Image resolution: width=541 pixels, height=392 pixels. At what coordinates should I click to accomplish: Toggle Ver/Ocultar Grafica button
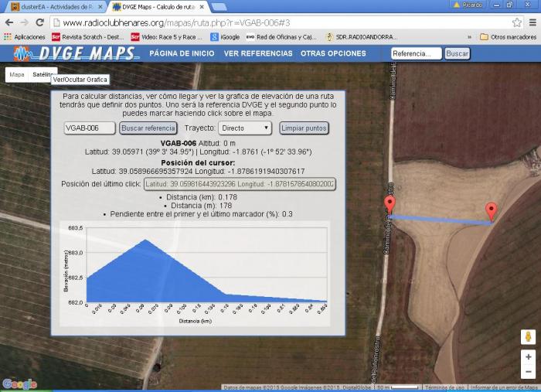click(x=80, y=80)
